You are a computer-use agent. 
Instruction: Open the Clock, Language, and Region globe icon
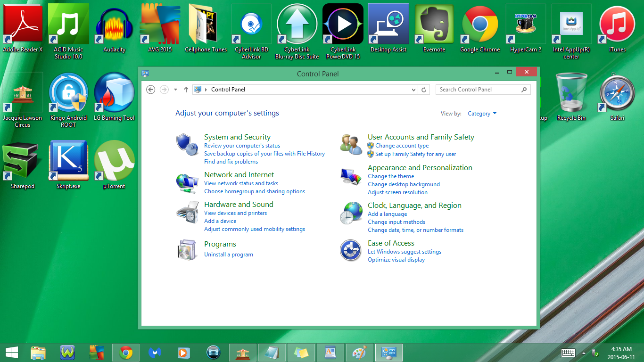pos(351,213)
